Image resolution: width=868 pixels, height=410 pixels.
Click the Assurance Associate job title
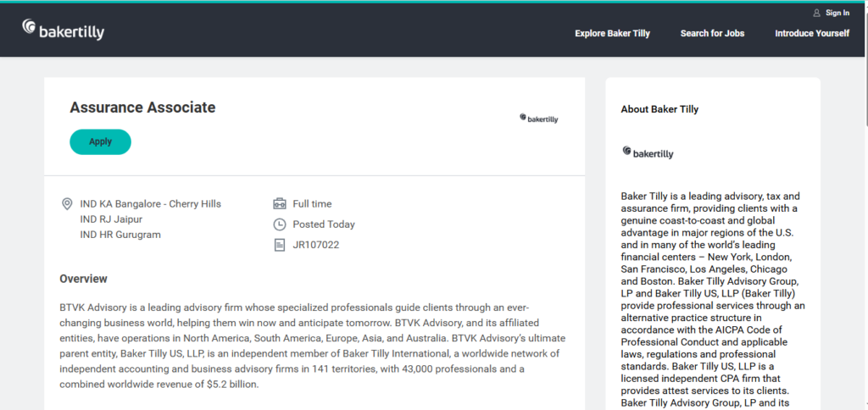[x=142, y=108]
